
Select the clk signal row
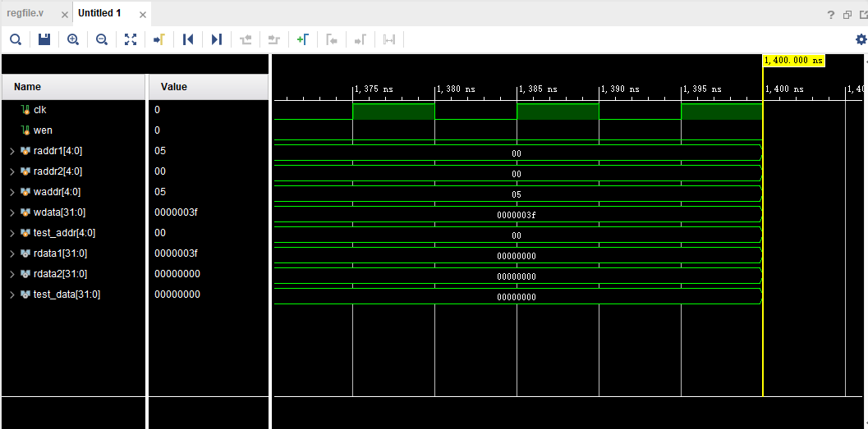point(39,110)
